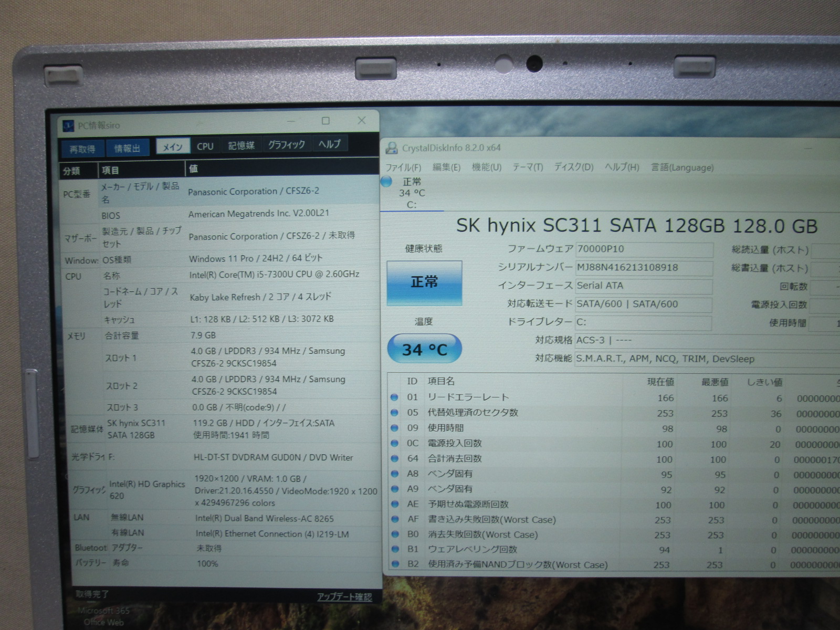Click the 対応転送モード field SATA/600 | SATA/600
Image resolution: width=840 pixels, height=630 pixels.
[644, 304]
